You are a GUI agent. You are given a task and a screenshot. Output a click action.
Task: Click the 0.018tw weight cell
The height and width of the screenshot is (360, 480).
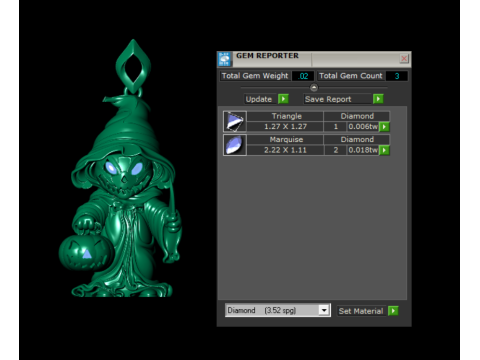(x=363, y=150)
